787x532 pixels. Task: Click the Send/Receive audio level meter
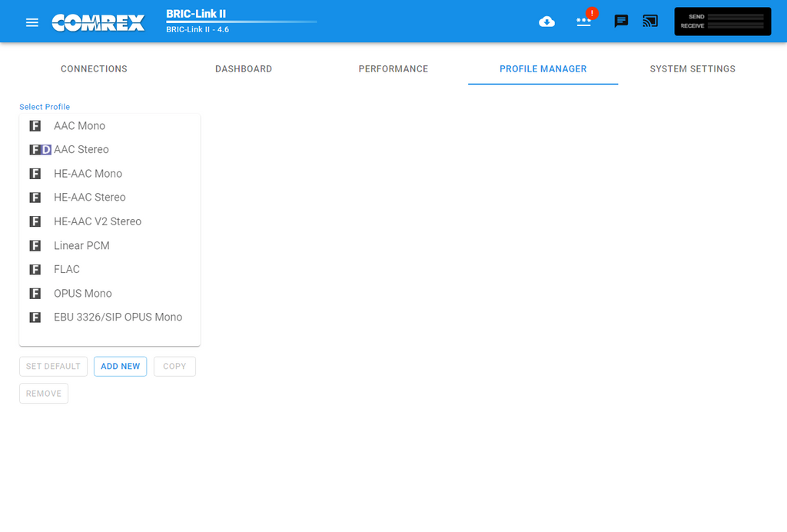coord(722,22)
